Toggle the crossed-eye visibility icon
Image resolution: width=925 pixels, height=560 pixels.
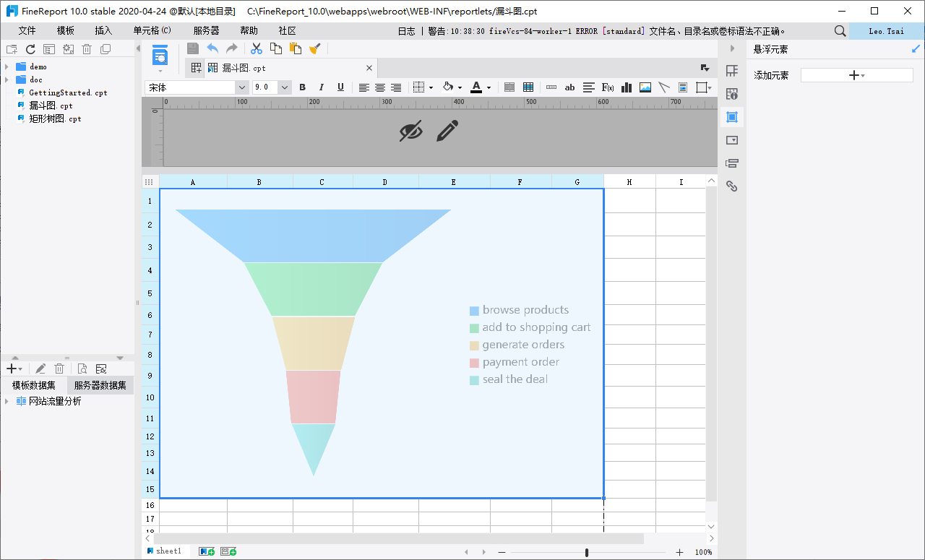pos(410,131)
